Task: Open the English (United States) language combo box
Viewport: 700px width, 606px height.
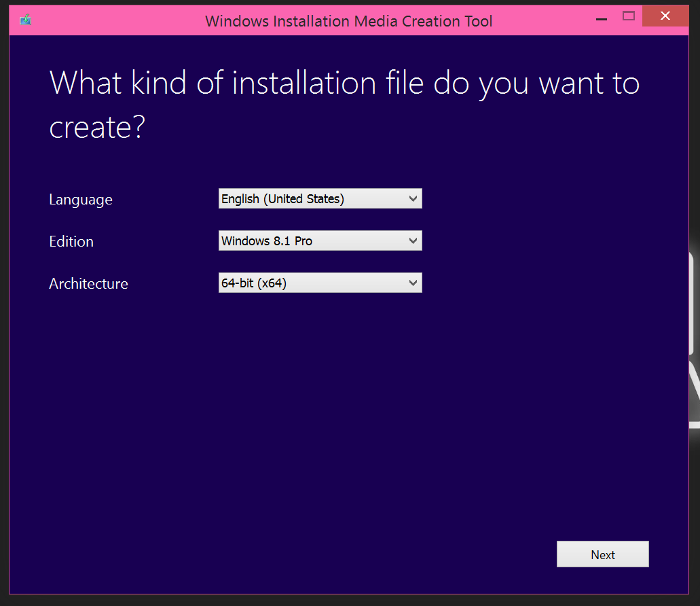Action: click(x=320, y=199)
